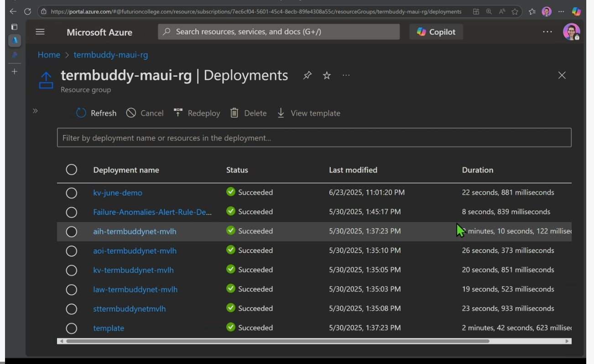Open the browser tab actions icon
Image resolution: width=594 pixels, height=364 pixels.
[x=14, y=27]
